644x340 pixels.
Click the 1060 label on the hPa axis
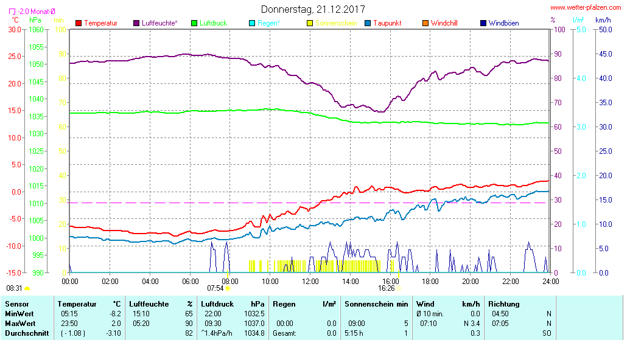click(36, 30)
